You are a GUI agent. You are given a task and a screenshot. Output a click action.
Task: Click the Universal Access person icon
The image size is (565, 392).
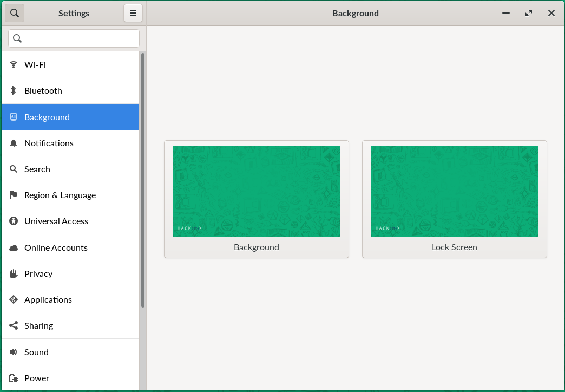pyautogui.click(x=14, y=221)
